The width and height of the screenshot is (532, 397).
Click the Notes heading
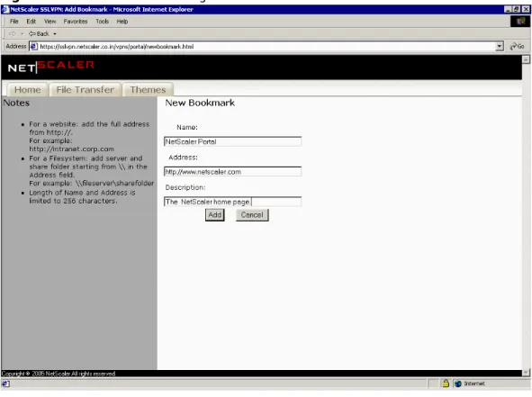[16, 103]
